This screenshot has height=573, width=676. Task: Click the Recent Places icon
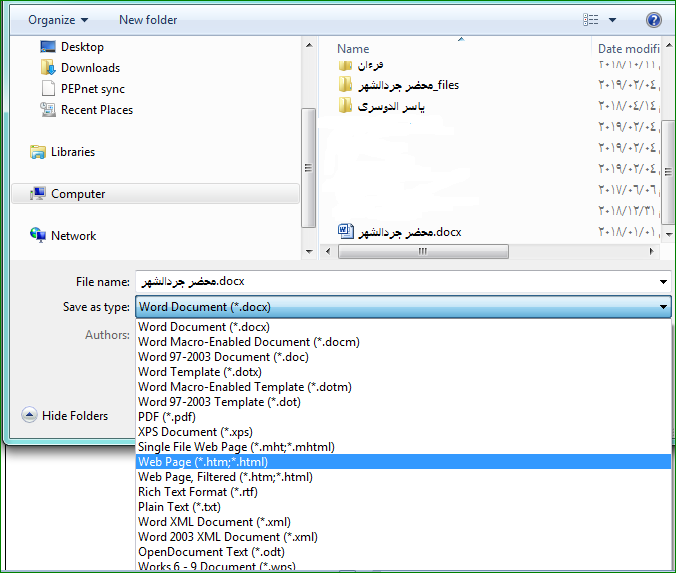pos(48,110)
